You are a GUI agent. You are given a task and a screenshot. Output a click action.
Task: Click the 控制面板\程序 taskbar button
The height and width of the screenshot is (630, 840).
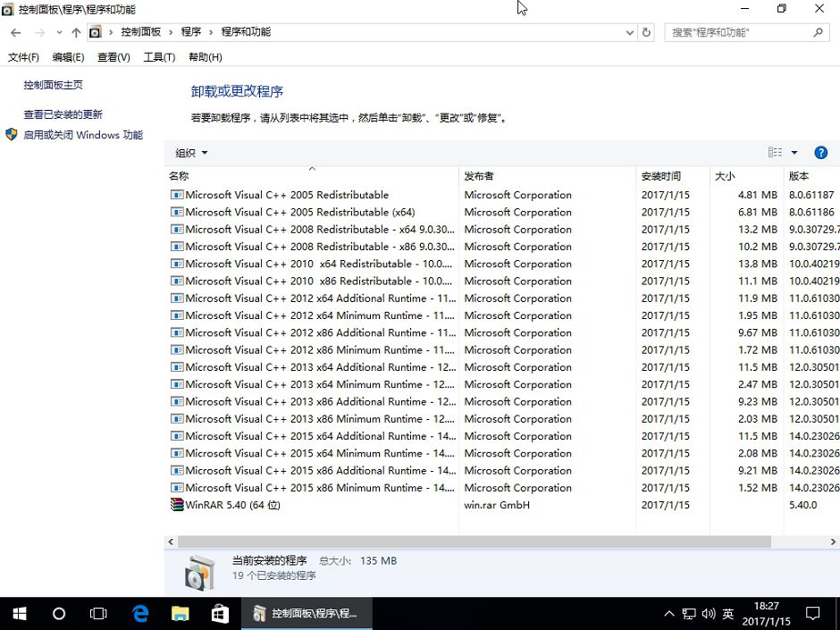pos(307,613)
